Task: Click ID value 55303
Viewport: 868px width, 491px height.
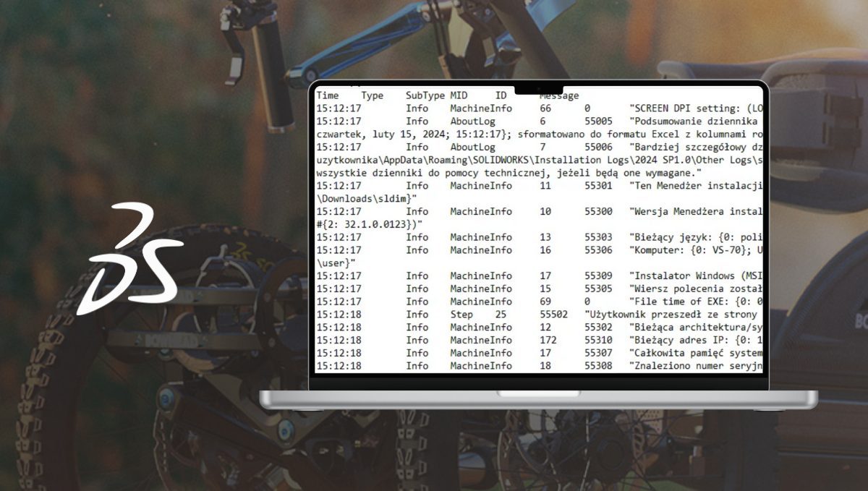Action: [598, 237]
